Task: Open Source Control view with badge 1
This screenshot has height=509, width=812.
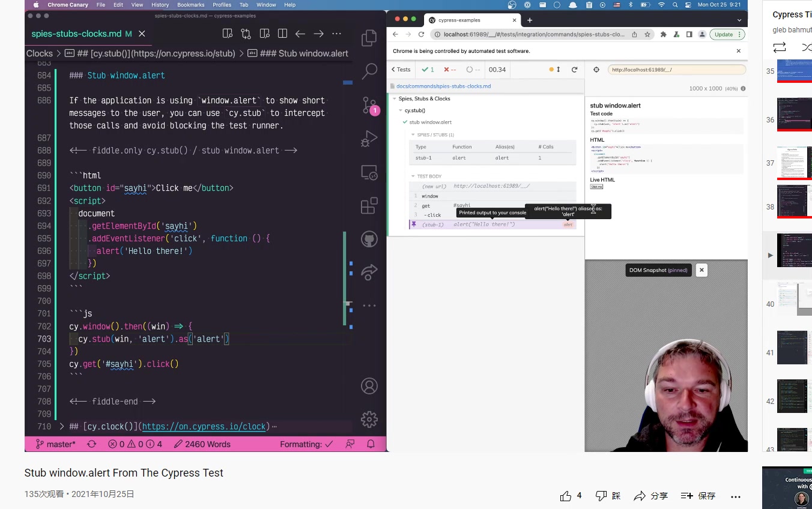Action: (370, 106)
